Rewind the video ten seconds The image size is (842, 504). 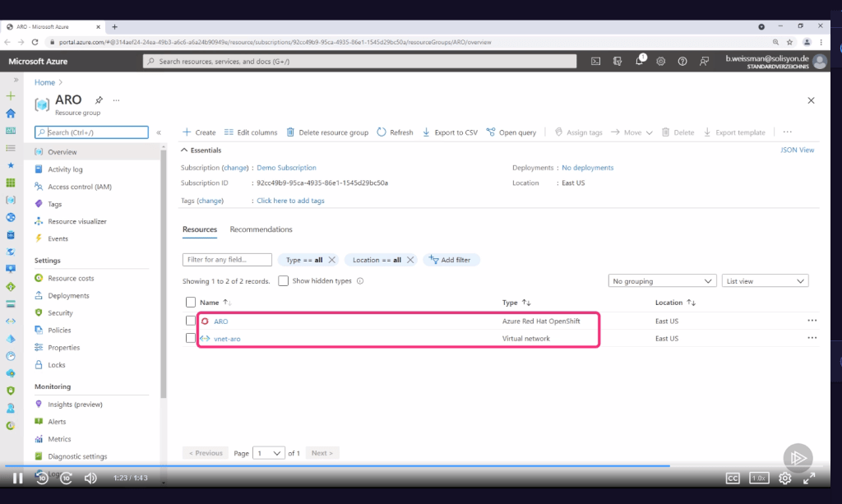point(42,478)
